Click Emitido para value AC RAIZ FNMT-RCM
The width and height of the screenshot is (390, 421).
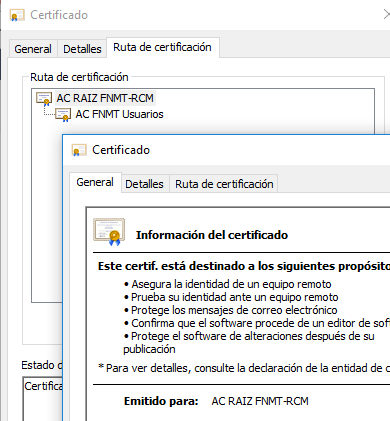[260, 401]
